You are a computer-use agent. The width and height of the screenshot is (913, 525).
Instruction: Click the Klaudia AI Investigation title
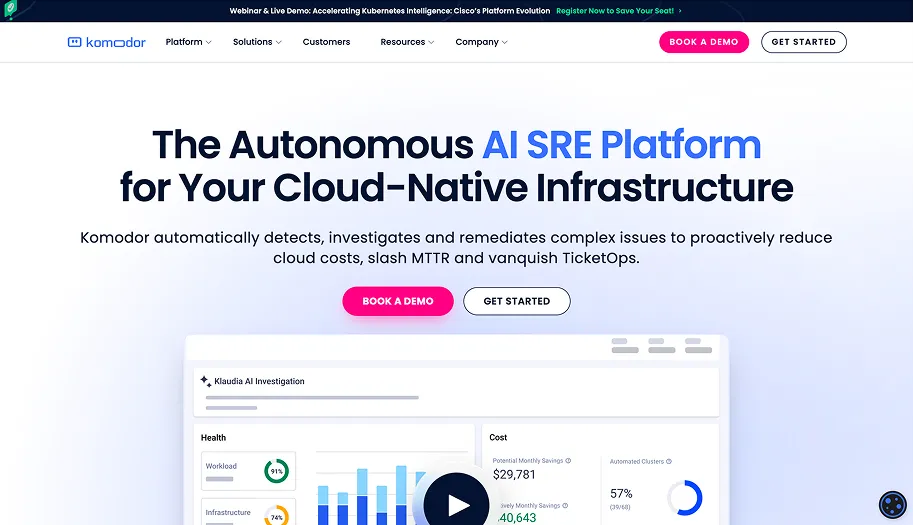(259, 381)
